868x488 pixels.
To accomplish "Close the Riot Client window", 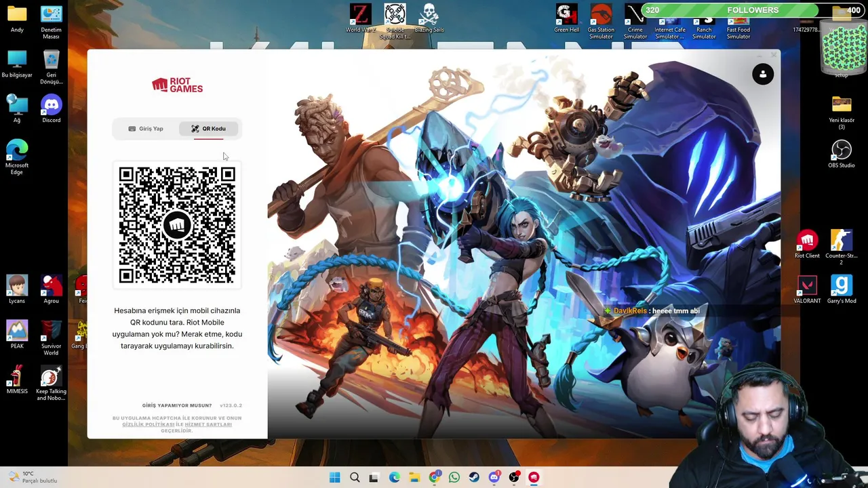I will pos(774,55).
